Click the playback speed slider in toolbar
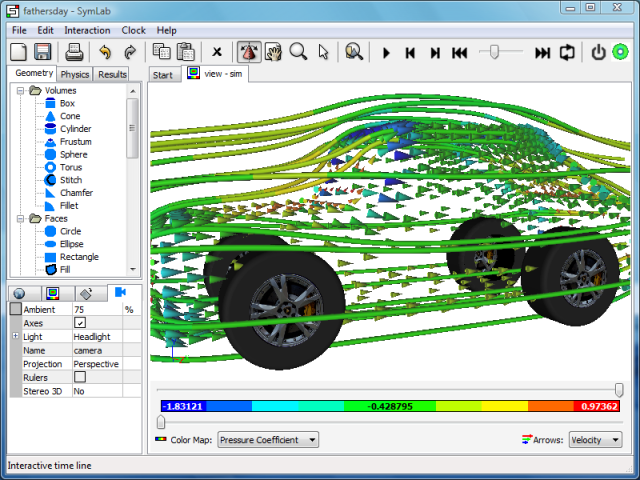Viewport: 640px width, 480px height. click(492, 52)
